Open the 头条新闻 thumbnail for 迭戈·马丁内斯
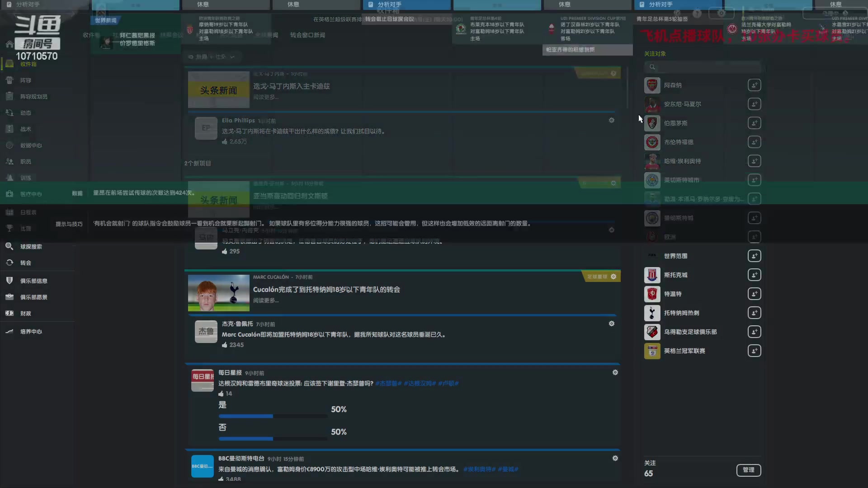Viewport: 868px width, 488px height. (x=219, y=89)
